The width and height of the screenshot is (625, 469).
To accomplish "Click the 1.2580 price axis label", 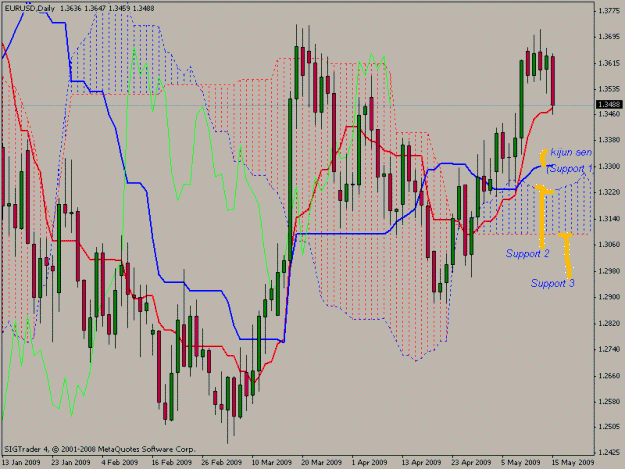I will (x=609, y=402).
